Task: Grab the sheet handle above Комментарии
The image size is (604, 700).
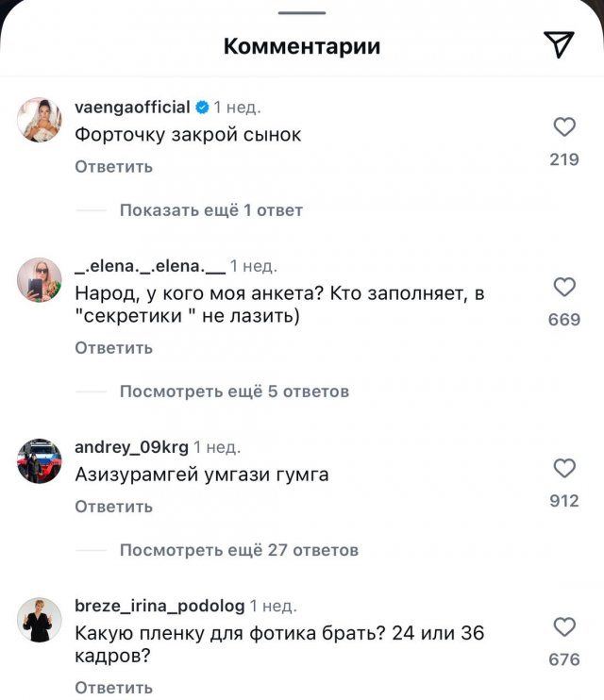Action: click(x=302, y=12)
